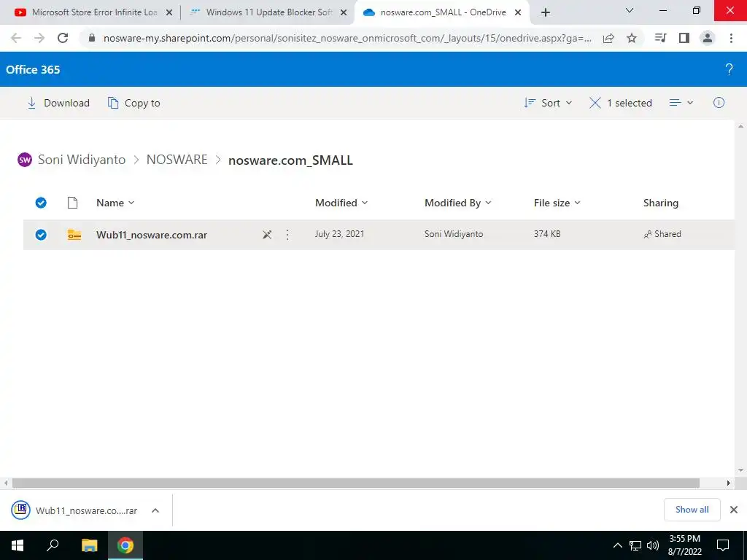Bookmark this page star

(632, 38)
